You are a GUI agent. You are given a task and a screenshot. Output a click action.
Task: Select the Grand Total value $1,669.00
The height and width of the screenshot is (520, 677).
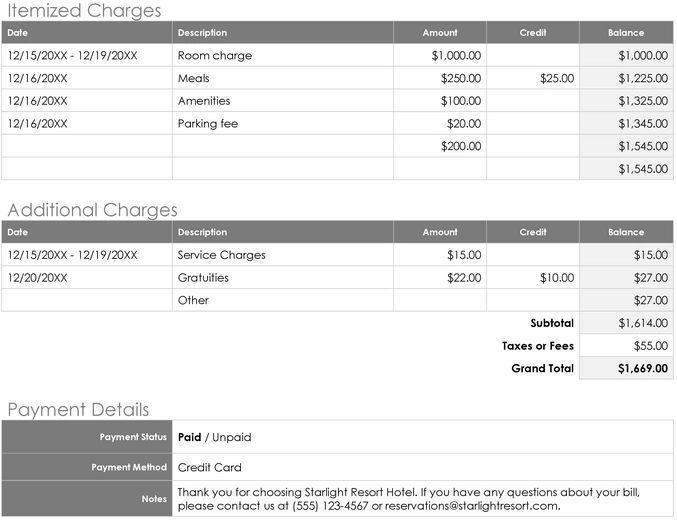click(x=643, y=368)
